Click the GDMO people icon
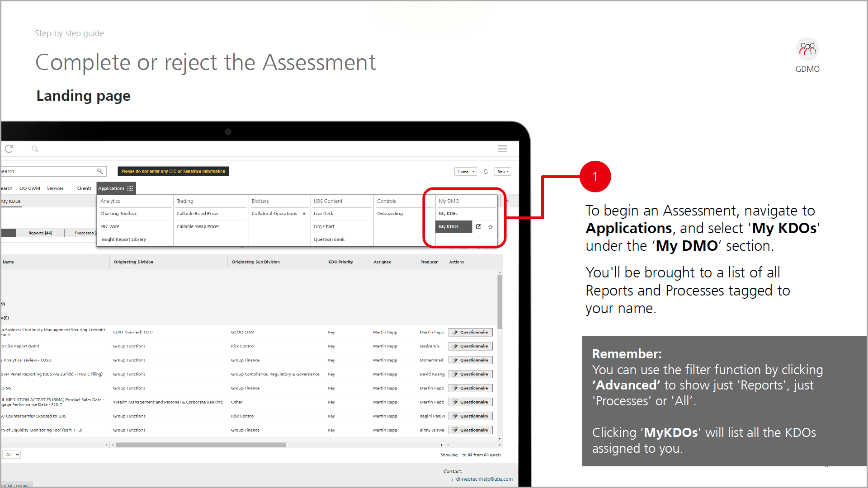 pyautogui.click(x=807, y=49)
